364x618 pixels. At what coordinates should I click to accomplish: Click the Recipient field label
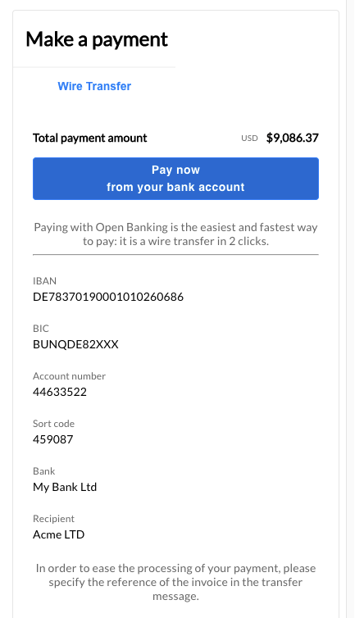(53, 519)
